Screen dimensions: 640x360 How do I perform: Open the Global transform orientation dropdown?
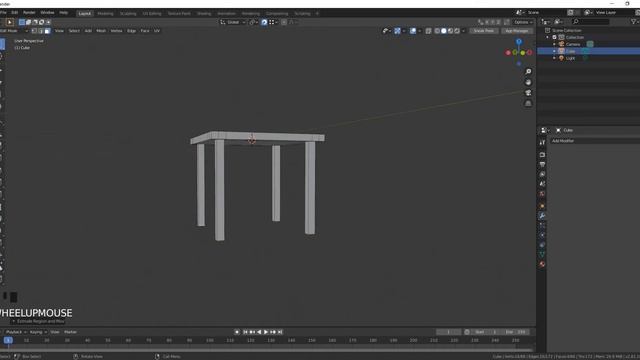[x=233, y=22]
